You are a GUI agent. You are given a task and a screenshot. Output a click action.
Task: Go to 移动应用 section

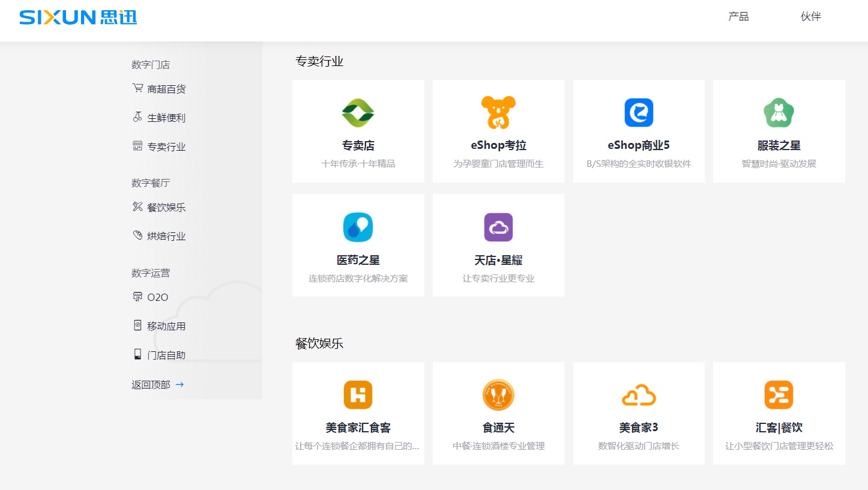pyautogui.click(x=166, y=326)
